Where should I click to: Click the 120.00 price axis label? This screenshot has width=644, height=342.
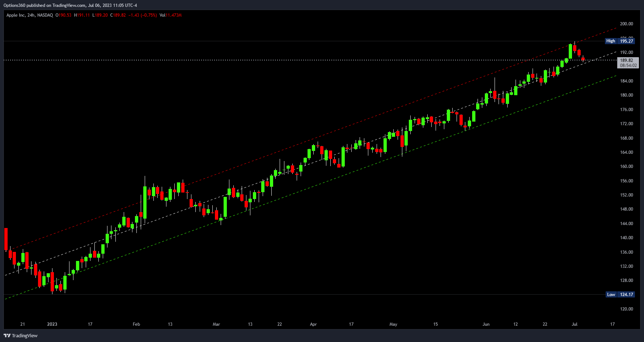[627, 309]
